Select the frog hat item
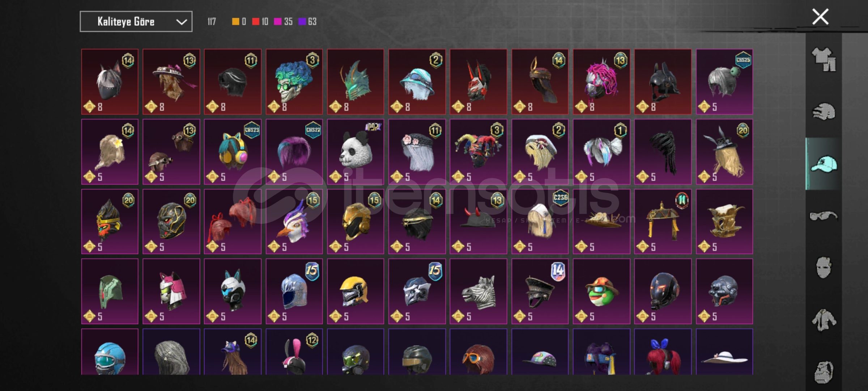This screenshot has height=391, width=868. pyautogui.click(x=601, y=291)
